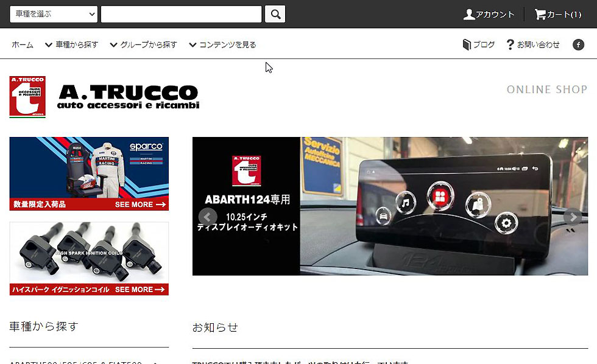Open the Sparco limited stock banner
The image size is (597, 364).
tap(89, 173)
